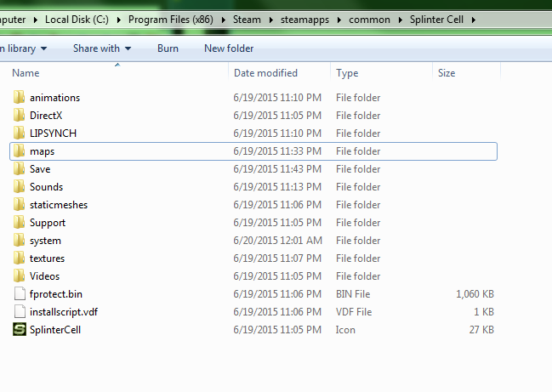552x392 pixels.
Task: Navigate to the Steam breadcrumb
Action: (x=247, y=20)
